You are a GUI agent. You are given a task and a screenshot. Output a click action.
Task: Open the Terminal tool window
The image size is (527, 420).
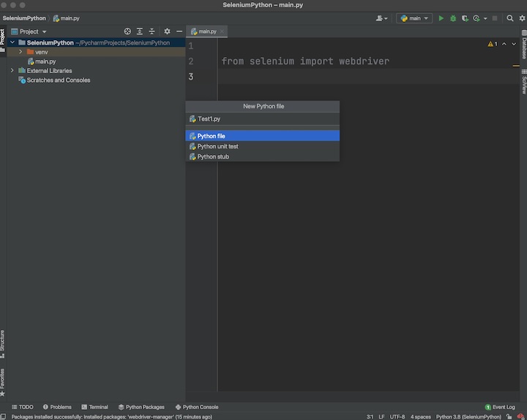point(94,407)
